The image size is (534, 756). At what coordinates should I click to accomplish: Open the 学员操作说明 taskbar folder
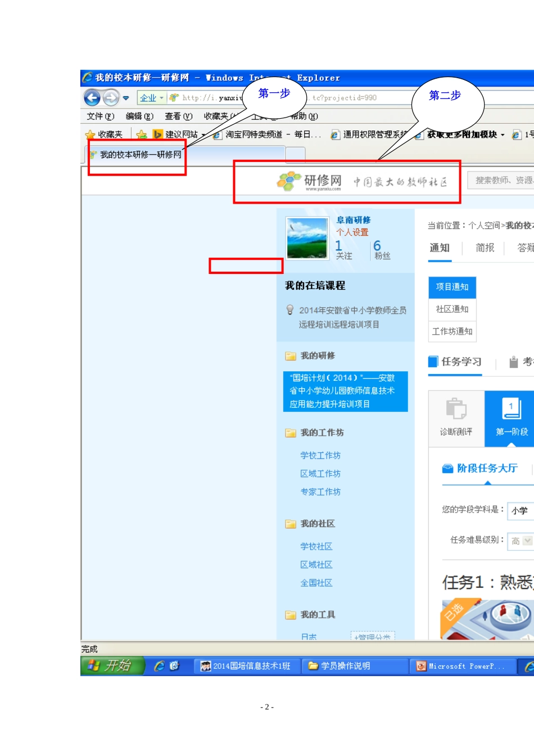point(354,666)
